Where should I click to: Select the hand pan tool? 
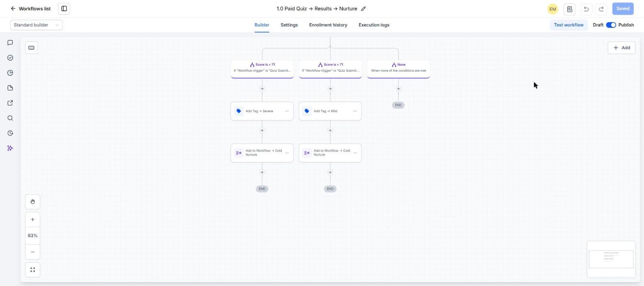pyautogui.click(x=32, y=202)
